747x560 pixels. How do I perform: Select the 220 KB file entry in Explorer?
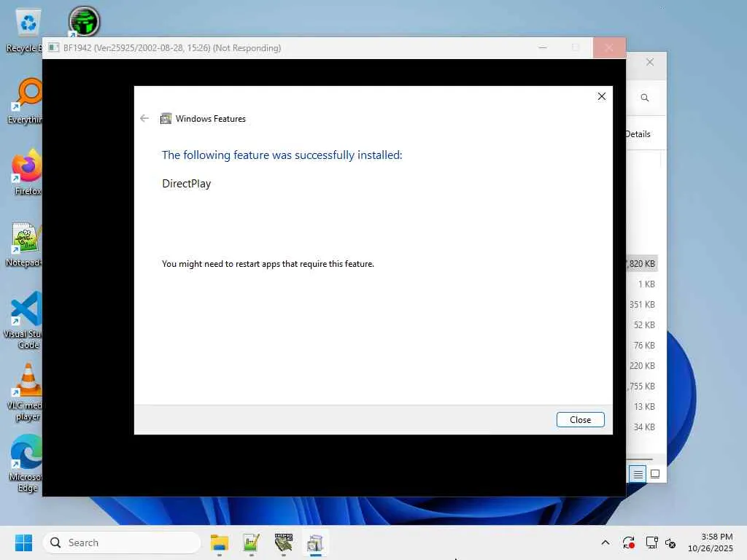[642, 366]
